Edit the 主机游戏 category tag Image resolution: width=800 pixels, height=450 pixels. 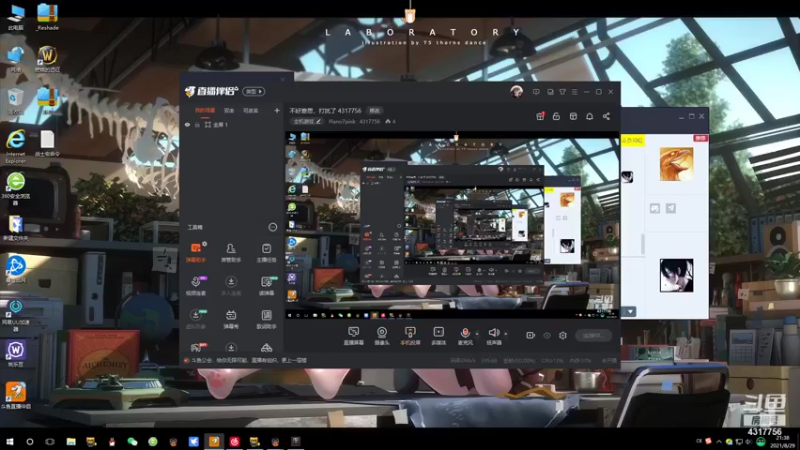[x=307, y=121]
